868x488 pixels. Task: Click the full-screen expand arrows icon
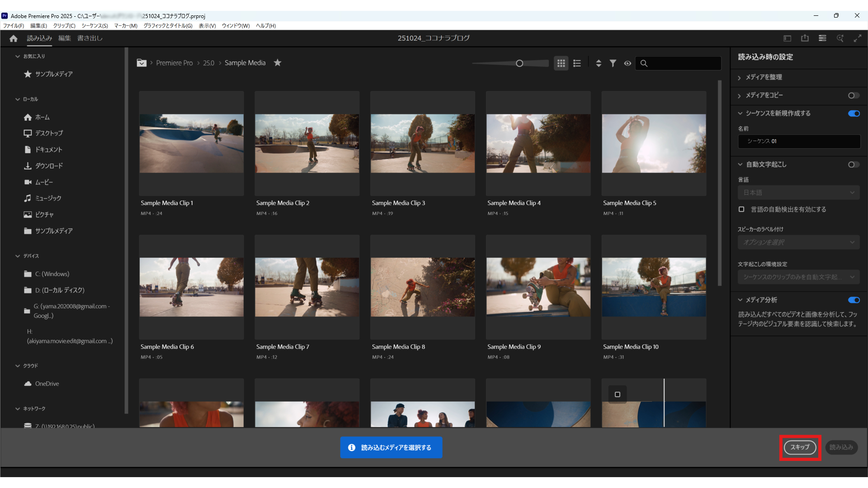pos(858,38)
